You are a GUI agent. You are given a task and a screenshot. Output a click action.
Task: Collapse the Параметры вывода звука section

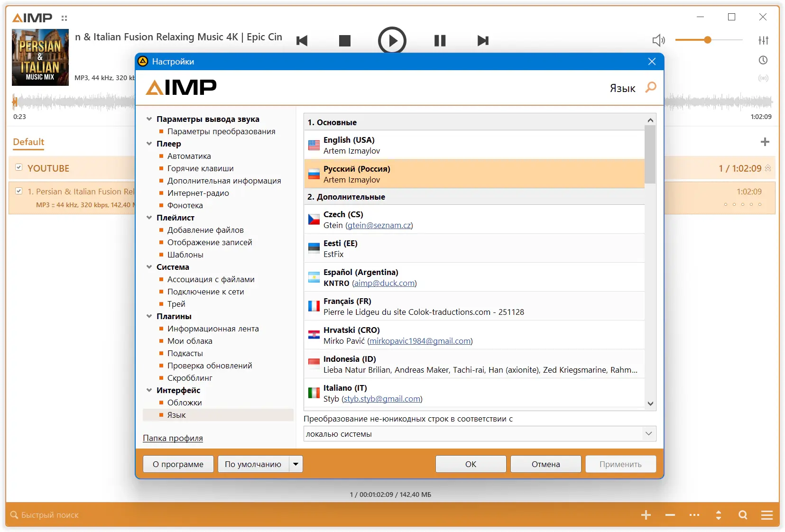coord(149,119)
